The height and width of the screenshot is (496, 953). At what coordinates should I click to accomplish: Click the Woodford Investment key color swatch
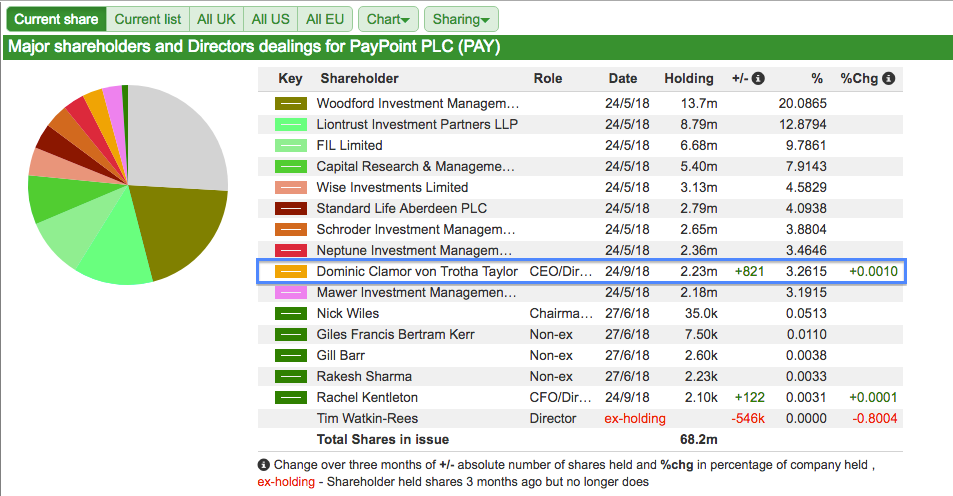pos(291,103)
